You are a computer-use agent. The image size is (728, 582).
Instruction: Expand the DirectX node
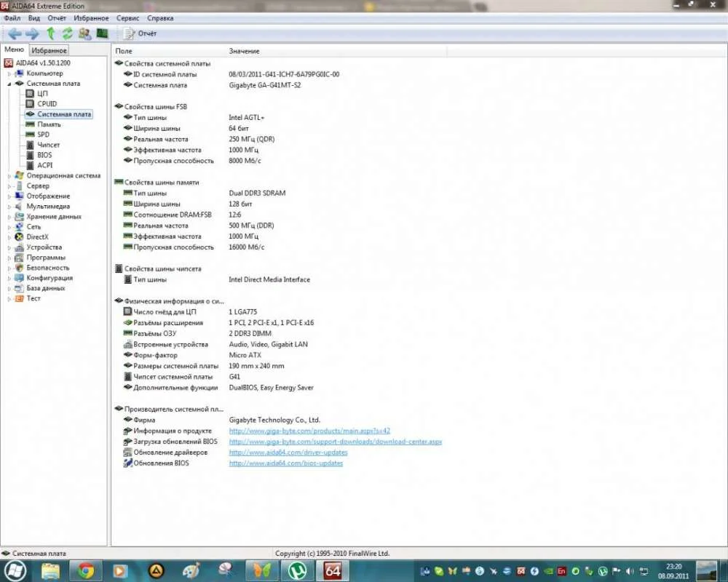point(9,237)
